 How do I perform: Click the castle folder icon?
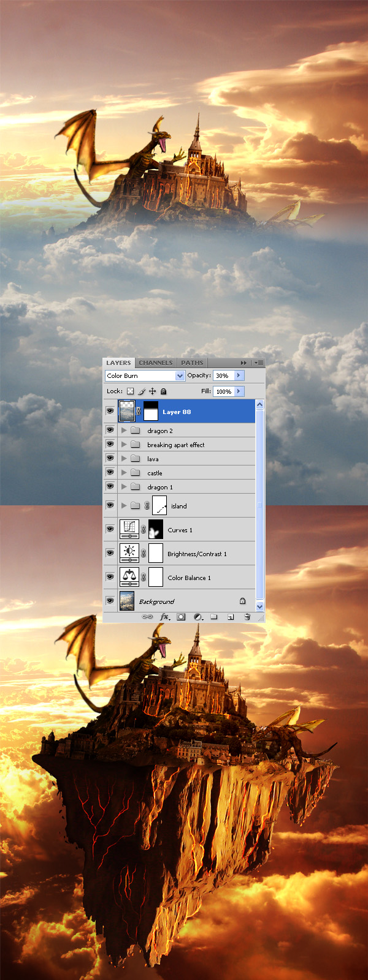136,473
